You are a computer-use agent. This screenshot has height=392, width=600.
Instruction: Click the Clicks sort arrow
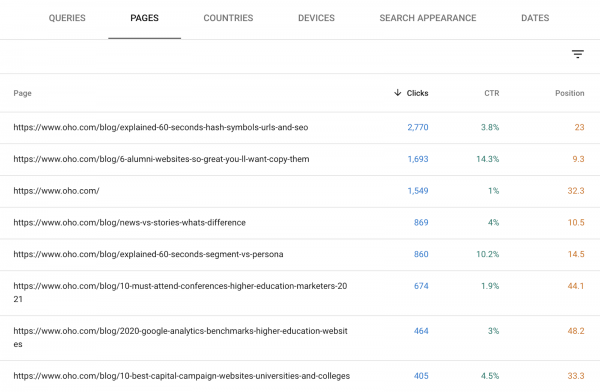[x=398, y=93]
